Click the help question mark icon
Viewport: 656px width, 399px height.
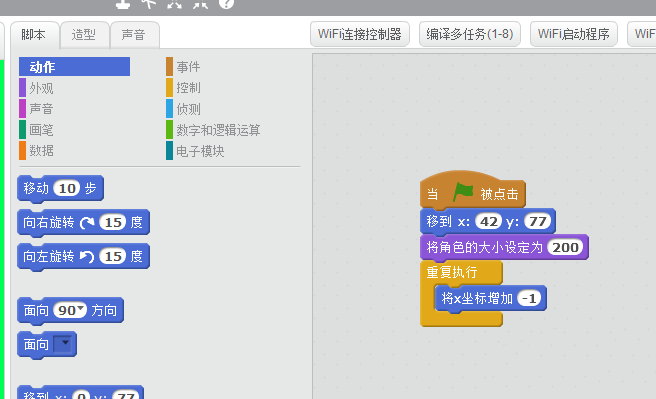(x=226, y=3)
